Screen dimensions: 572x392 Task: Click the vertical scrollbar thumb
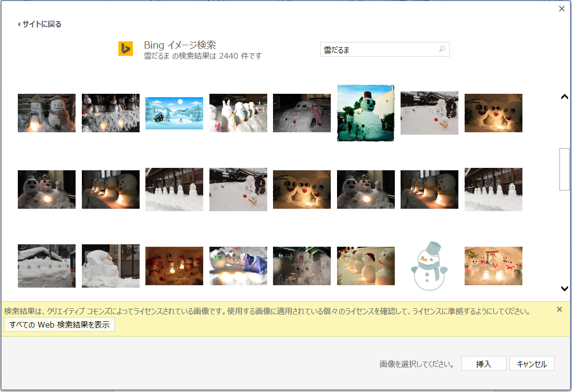(x=564, y=169)
